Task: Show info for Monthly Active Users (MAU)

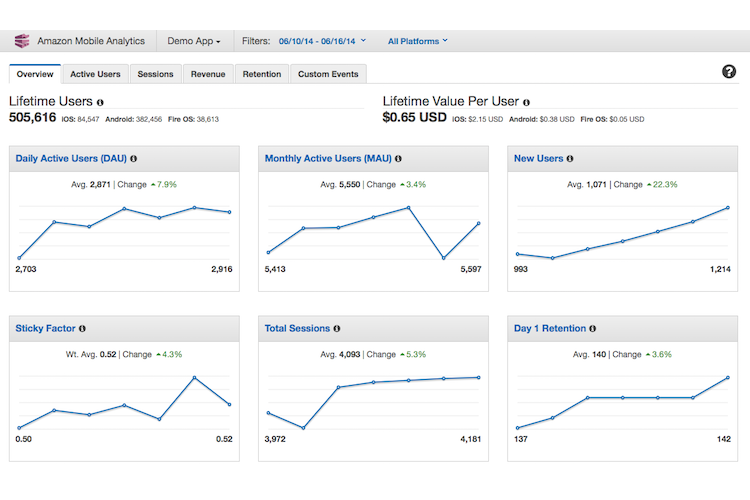Action: click(398, 158)
